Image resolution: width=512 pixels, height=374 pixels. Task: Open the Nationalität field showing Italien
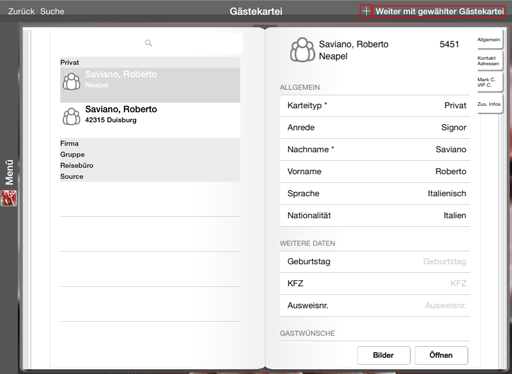375,216
